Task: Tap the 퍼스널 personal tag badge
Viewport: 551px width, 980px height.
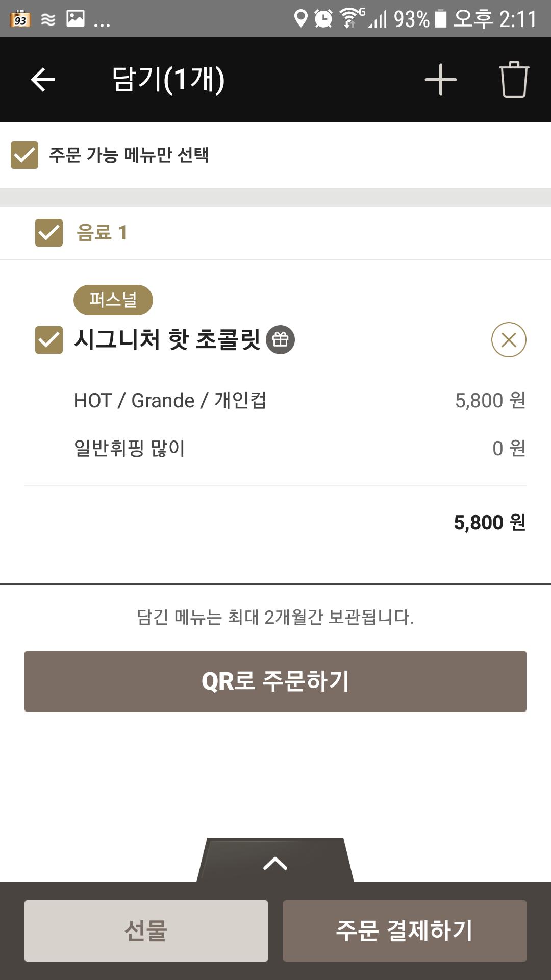Action: pos(113,300)
